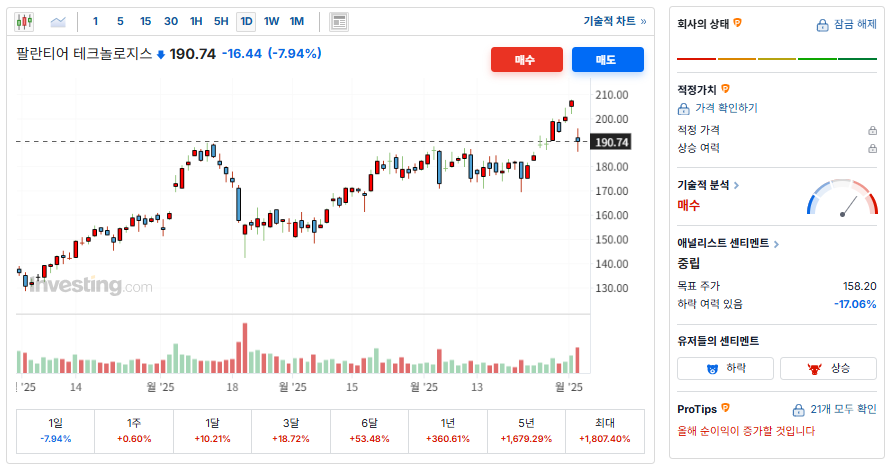The image size is (887, 473).
Task: Select the 1주 performance range
Action: tap(134, 431)
